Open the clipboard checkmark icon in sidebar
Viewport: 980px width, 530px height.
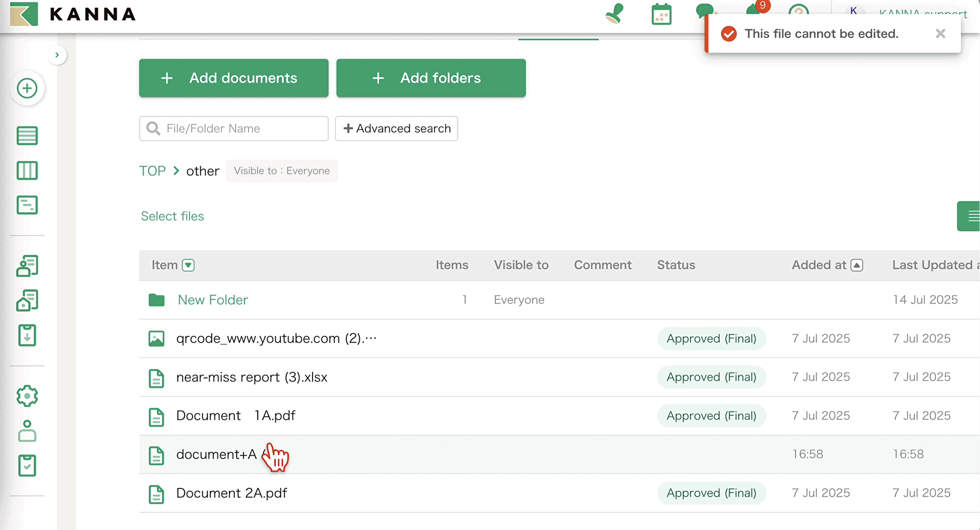point(27,465)
